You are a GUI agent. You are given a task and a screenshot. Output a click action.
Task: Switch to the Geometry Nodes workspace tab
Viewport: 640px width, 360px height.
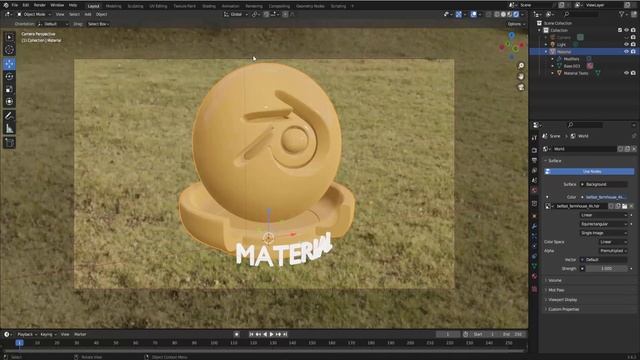[310, 6]
